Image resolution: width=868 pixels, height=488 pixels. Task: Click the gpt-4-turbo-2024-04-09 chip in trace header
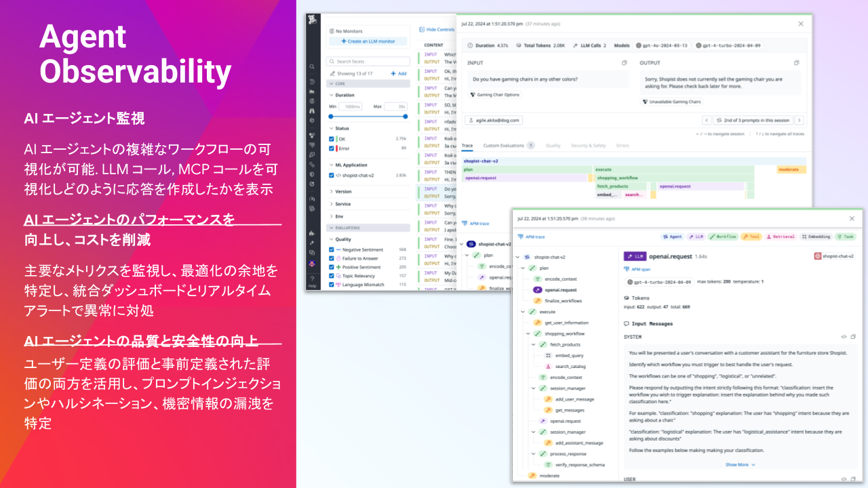[728, 45]
